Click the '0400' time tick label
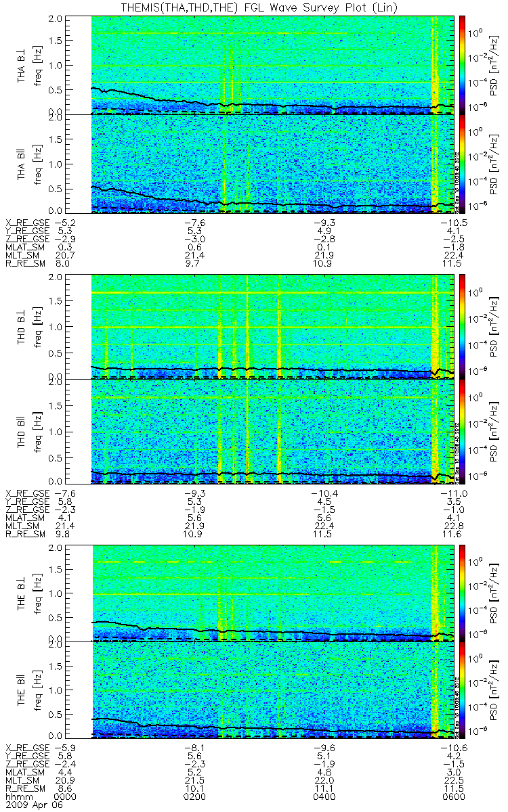 click(324, 796)
